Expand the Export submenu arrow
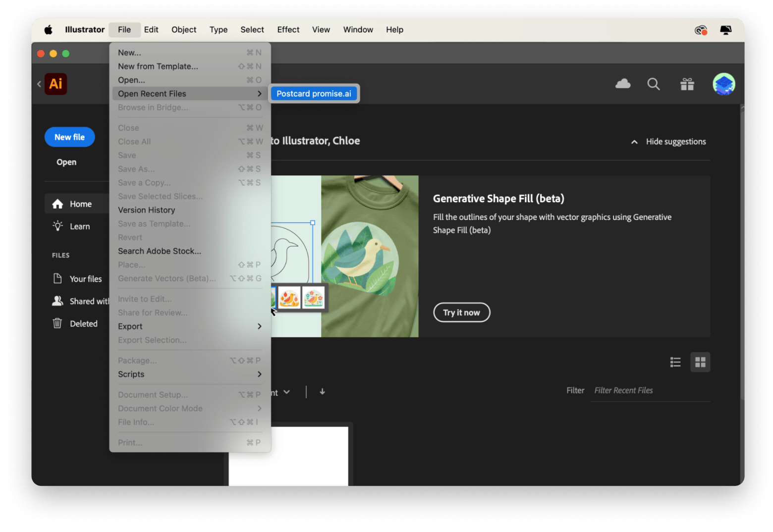Viewport: 773px width, 532px height. pos(259,326)
